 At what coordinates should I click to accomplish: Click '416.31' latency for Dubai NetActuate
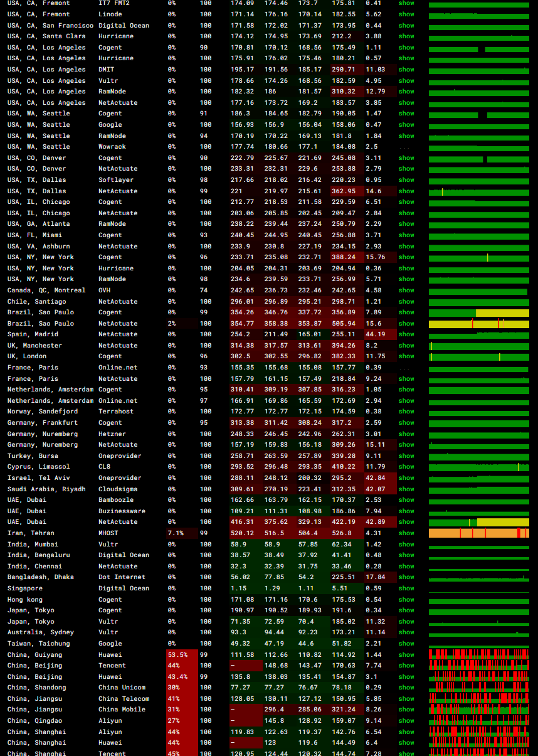[x=243, y=522]
